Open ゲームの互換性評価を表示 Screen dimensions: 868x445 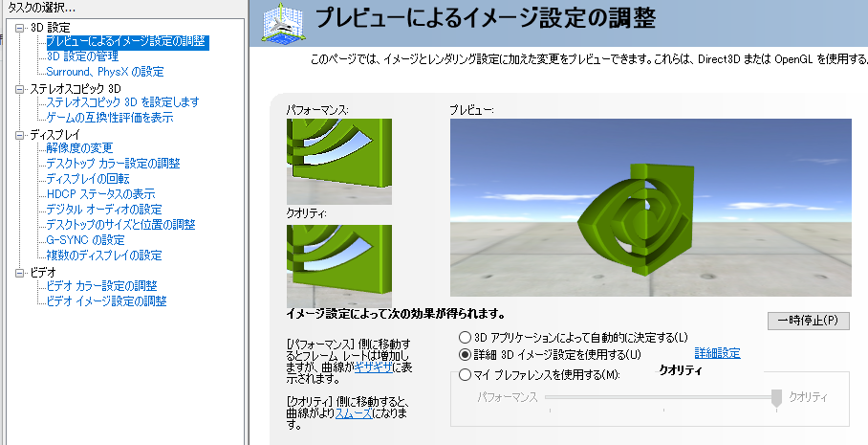click(x=110, y=118)
